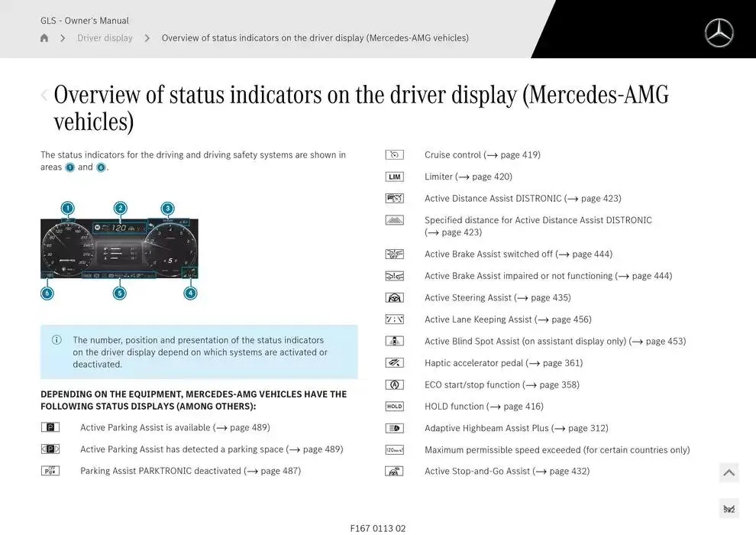Click the HOLD function icon
This screenshot has height=535, width=756.
pos(394,406)
